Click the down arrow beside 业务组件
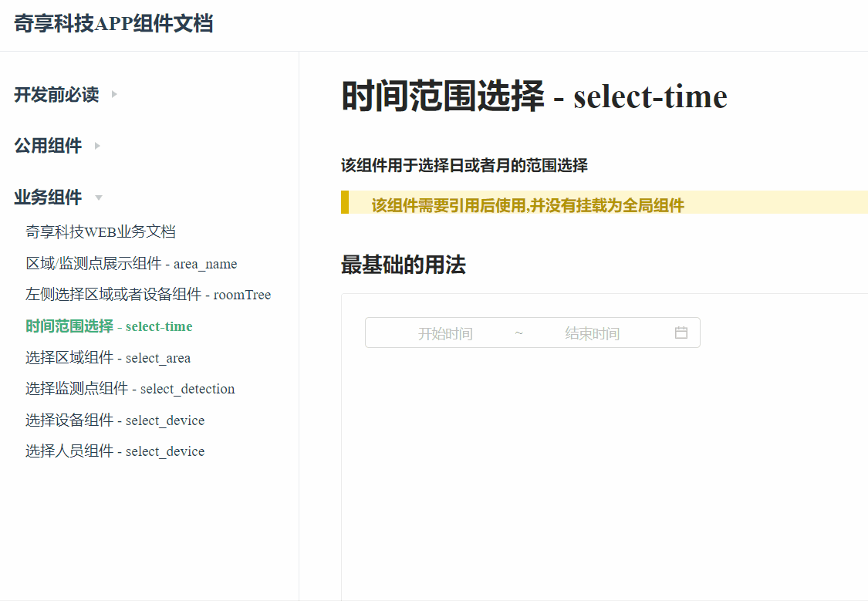Image resolution: width=868 pixels, height=601 pixels. [98, 198]
